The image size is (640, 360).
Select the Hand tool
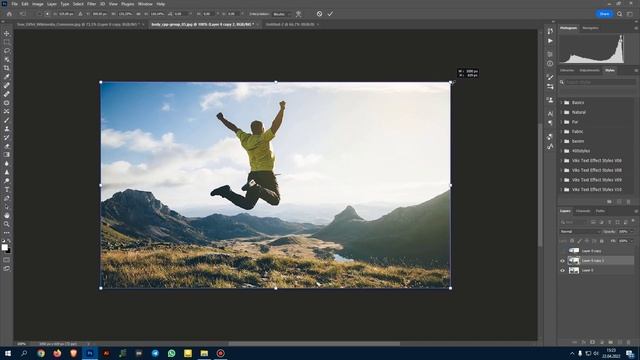tap(7, 215)
